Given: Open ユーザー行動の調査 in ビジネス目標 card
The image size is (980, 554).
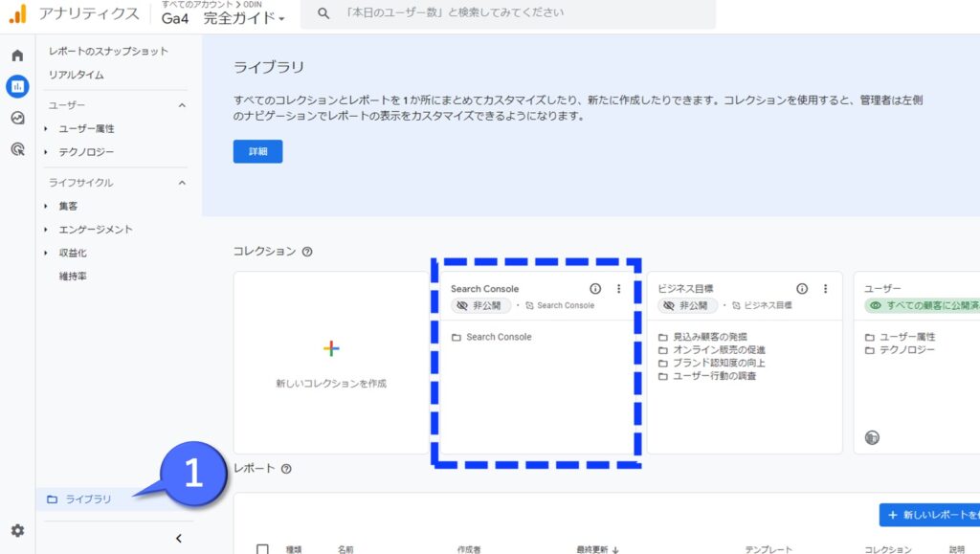Looking at the screenshot, I should pos(714,376).
